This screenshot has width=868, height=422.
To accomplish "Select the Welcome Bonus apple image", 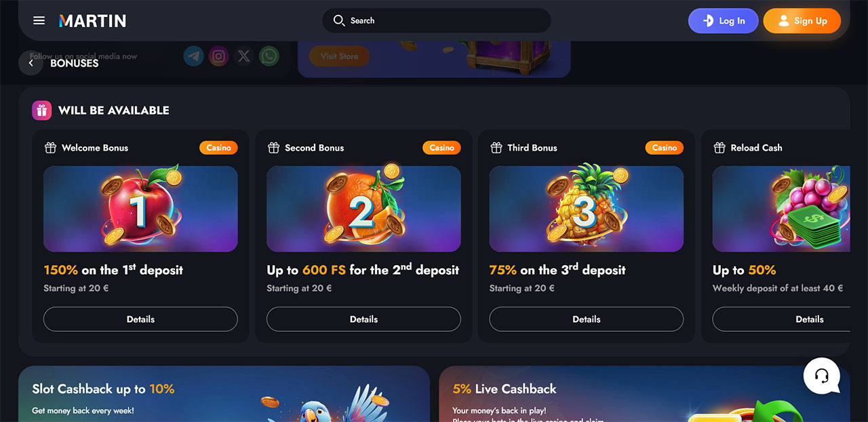I will click(x=140, y=209).
